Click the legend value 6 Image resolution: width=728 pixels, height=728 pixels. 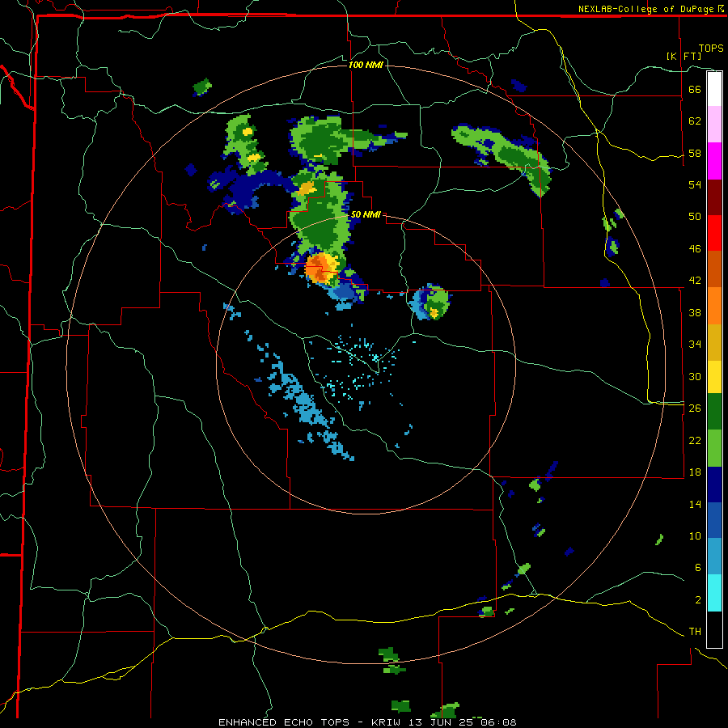tap(697, 568)
